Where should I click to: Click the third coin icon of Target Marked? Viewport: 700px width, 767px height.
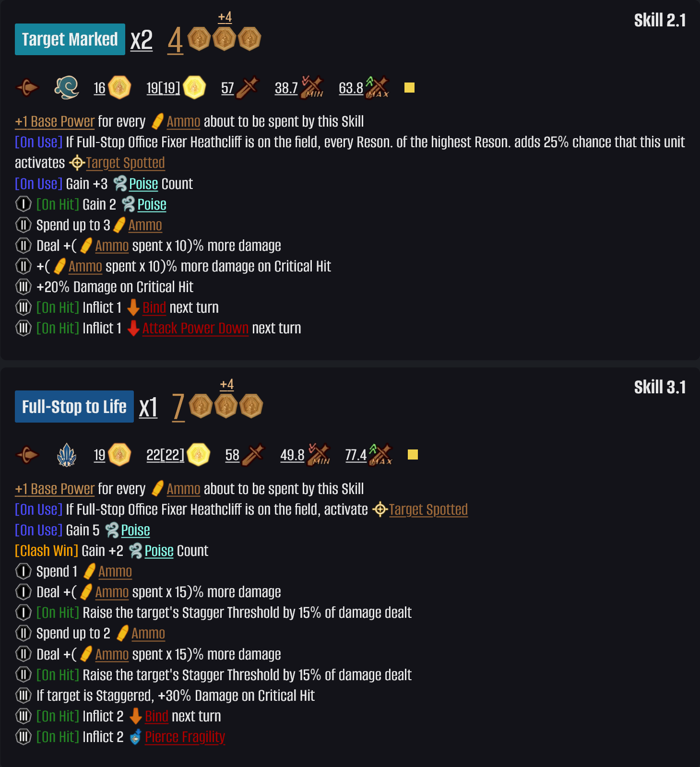tap(249, 39)
